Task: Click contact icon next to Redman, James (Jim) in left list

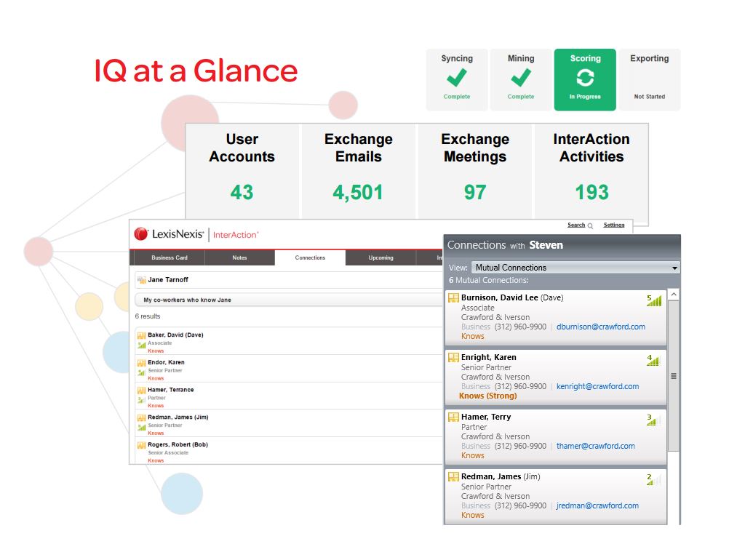Action: point(141,417)
